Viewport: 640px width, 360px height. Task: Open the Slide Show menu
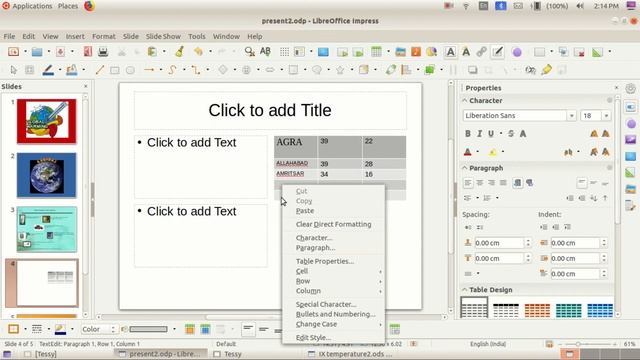[163, 36]
